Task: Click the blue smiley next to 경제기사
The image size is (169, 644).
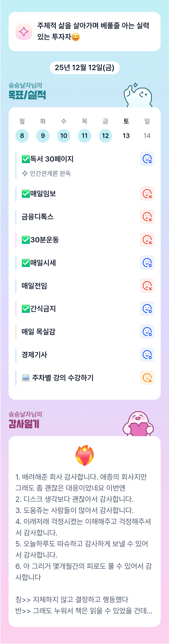Action: [147, 354]
